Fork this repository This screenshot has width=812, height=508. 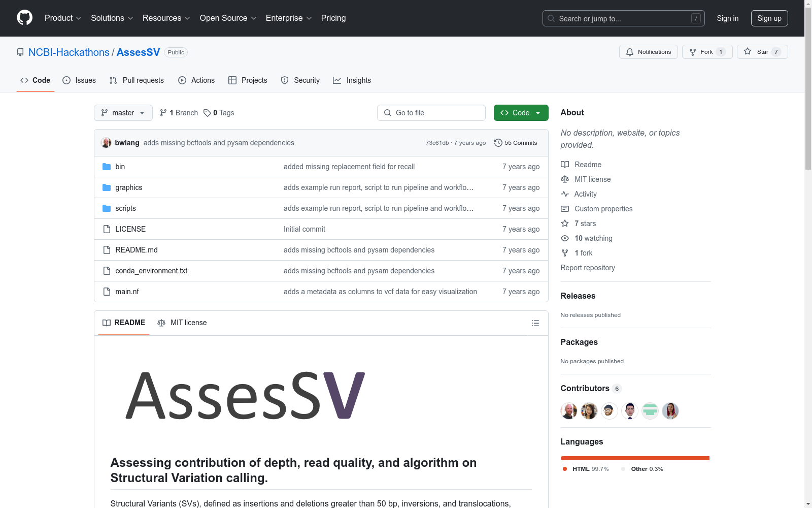tap(707, 52)
